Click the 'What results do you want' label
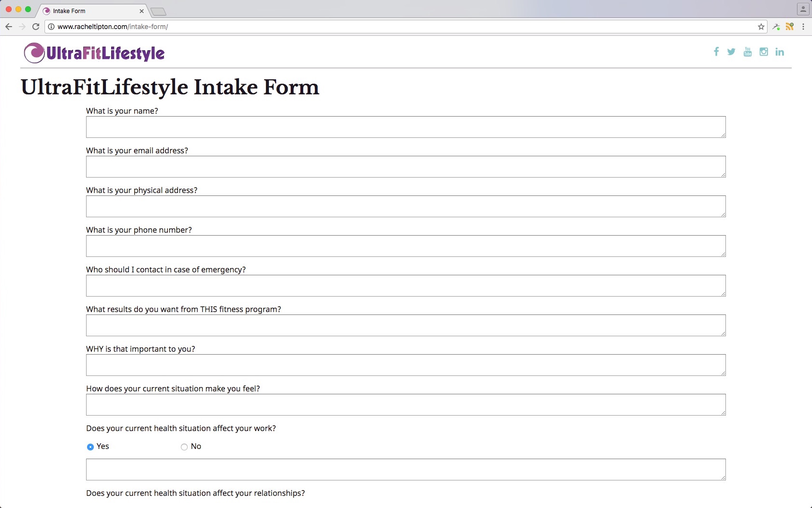 [x=183, y=309]
